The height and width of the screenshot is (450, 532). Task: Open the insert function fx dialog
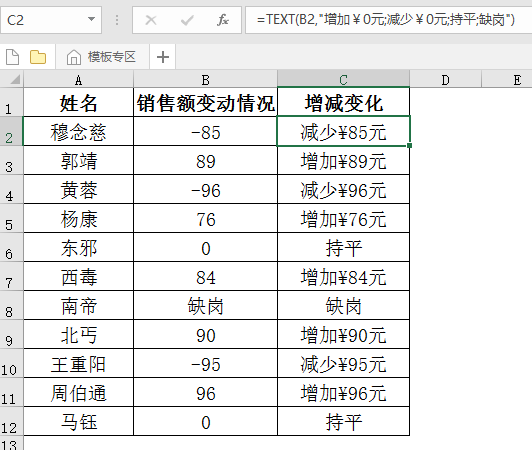[223, 20]
